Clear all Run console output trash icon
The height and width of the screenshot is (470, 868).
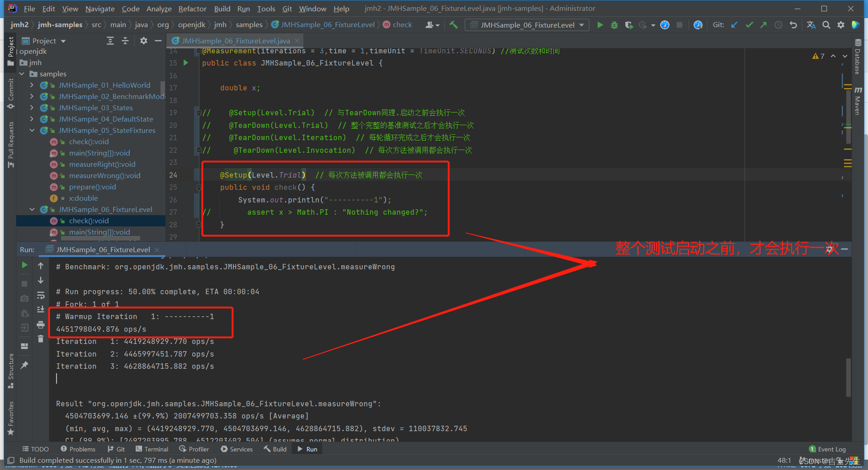[41, 339]
